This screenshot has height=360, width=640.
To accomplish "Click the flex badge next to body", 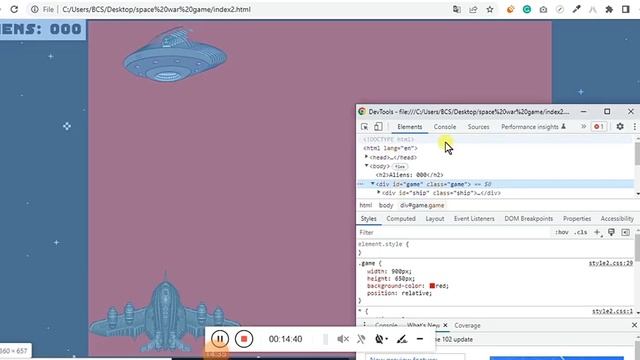I will (x=400, y=167).
